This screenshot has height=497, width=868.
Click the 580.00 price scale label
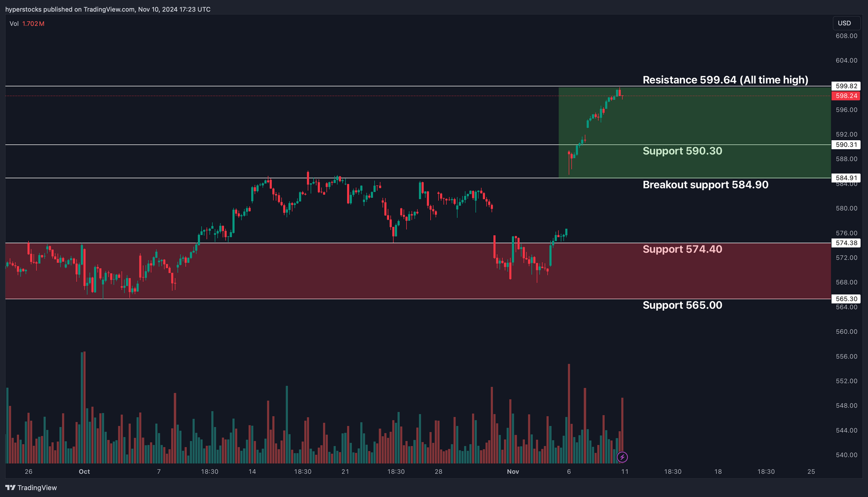(x=846, y=208)
